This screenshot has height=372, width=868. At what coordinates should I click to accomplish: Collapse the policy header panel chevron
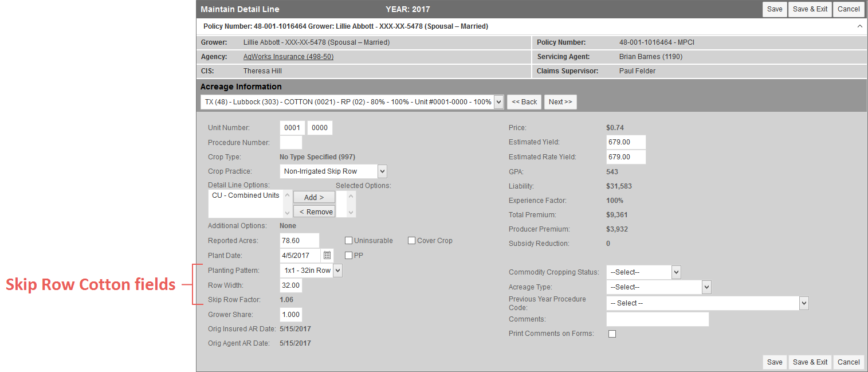pos(859,26)
